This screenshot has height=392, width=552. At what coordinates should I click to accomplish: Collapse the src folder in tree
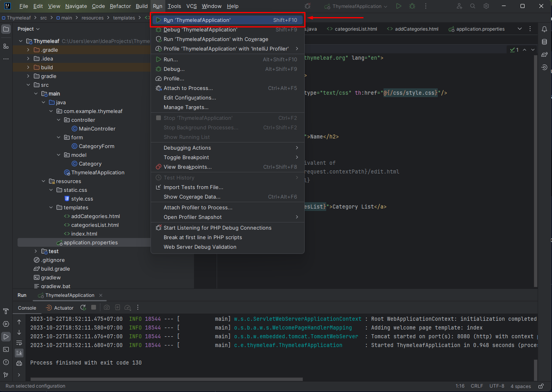28,85
